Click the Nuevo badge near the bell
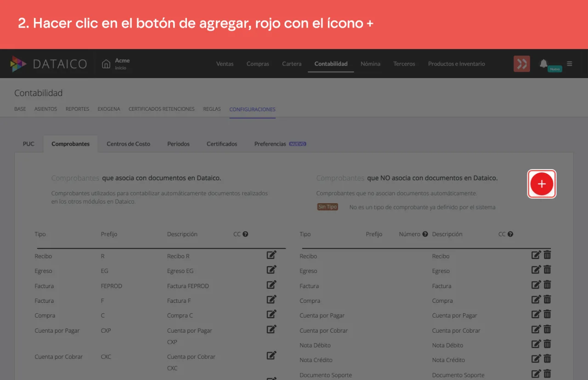This screenshot has height=380, width=588. 555,69
